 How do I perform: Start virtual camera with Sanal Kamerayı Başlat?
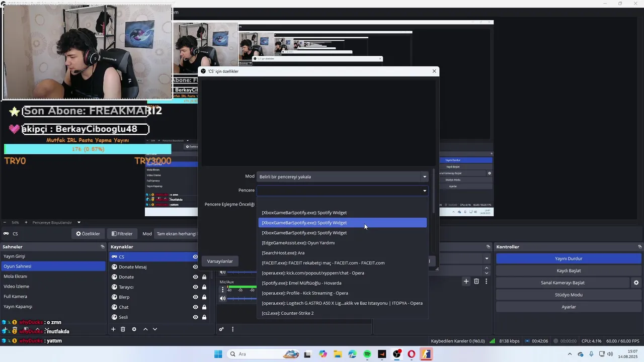click(x=562, y=283)
